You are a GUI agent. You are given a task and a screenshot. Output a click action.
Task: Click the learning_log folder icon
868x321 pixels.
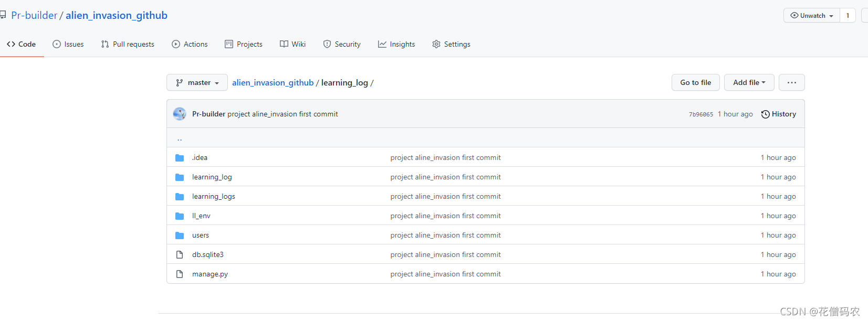click(x=180, y=177)
